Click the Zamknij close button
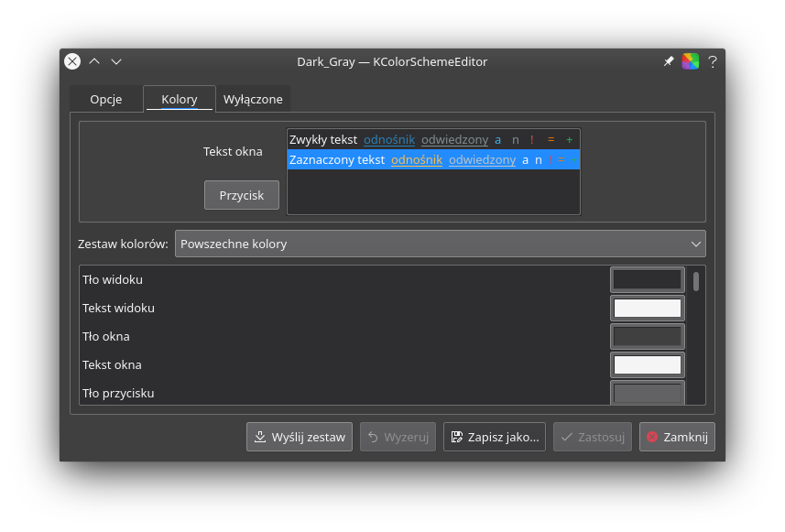The height and width of the screenshot is (532, 785). (677, 437)
